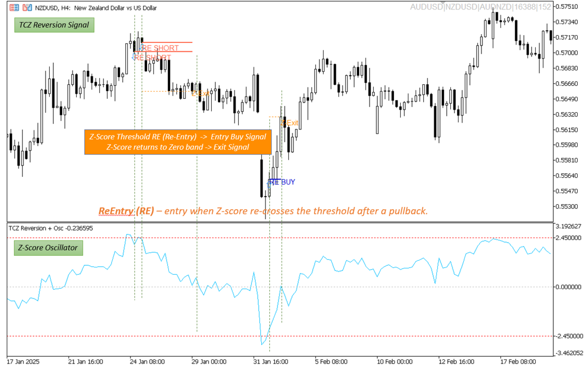Click the 29 Jan 00:00 date label
The image size is (588, 368).
pyautogui.click(x=209, y=362)
